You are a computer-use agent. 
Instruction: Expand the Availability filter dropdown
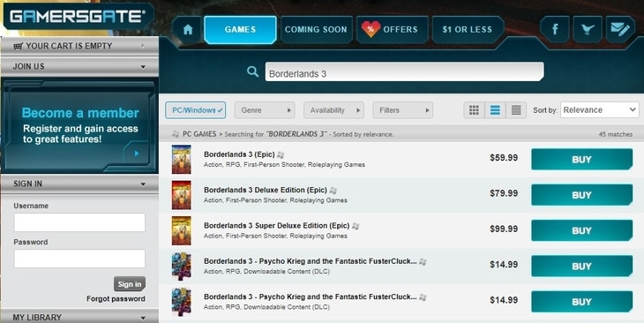pos(333,110)
